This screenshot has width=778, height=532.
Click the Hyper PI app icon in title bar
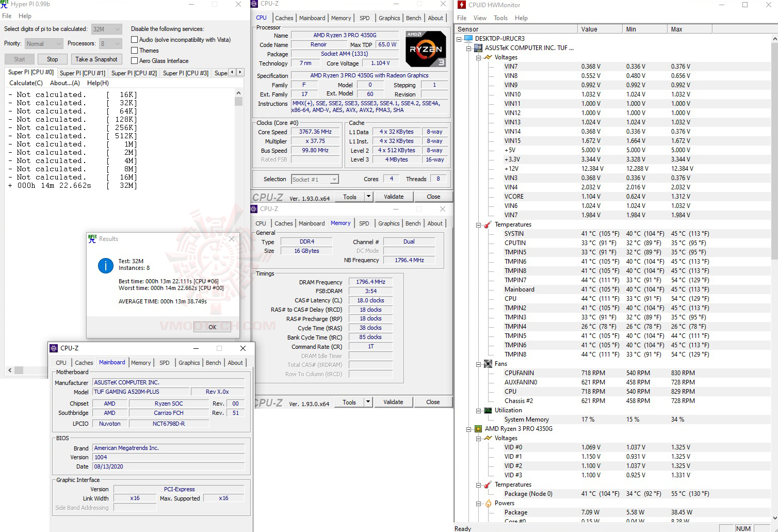[5, 4]
